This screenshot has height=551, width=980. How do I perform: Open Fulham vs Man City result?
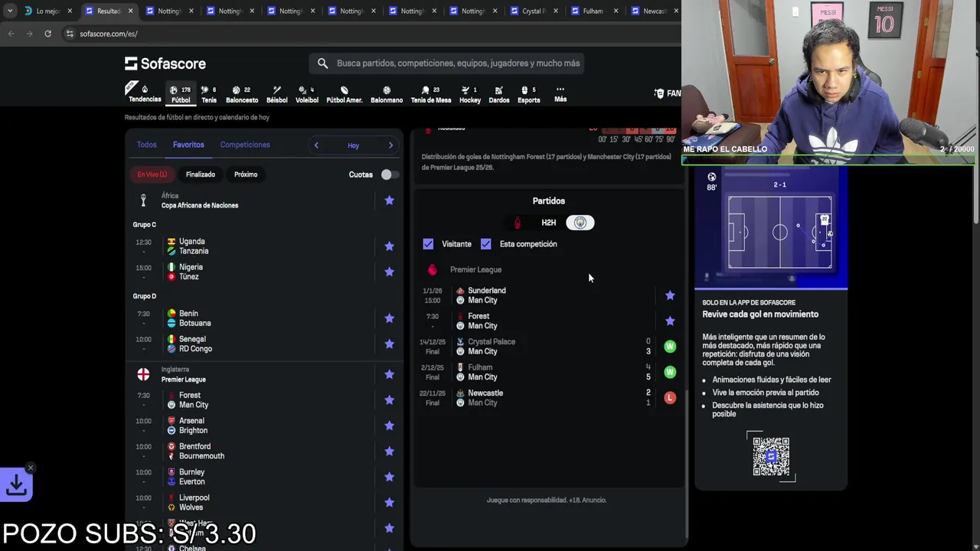(x=548, y=372)
